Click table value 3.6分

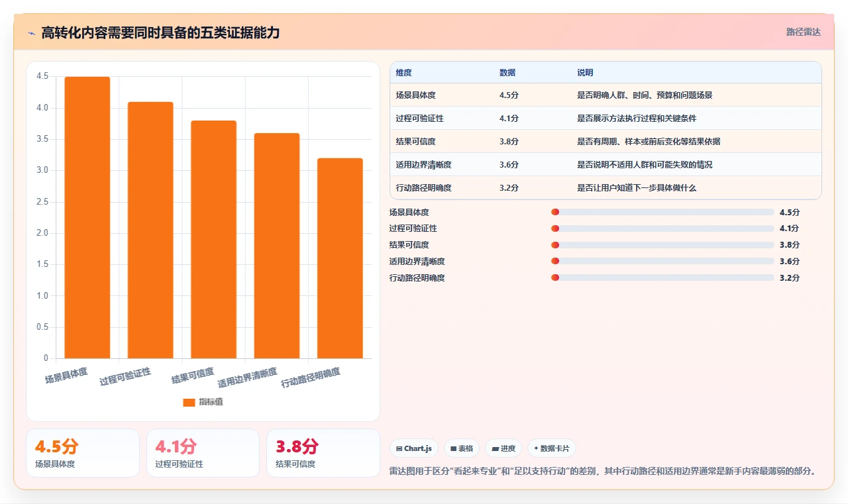tap(509, 165)
